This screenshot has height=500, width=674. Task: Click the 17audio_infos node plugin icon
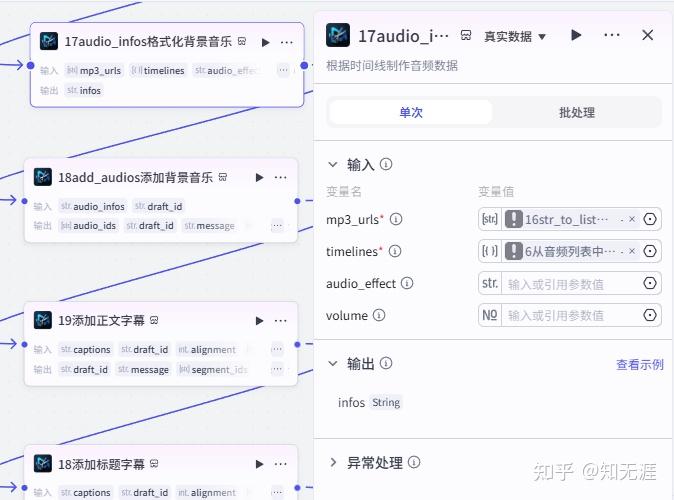pos(49,41)
